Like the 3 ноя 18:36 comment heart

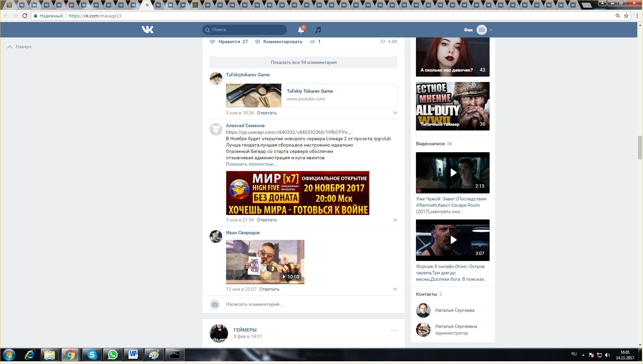(395, 113)
